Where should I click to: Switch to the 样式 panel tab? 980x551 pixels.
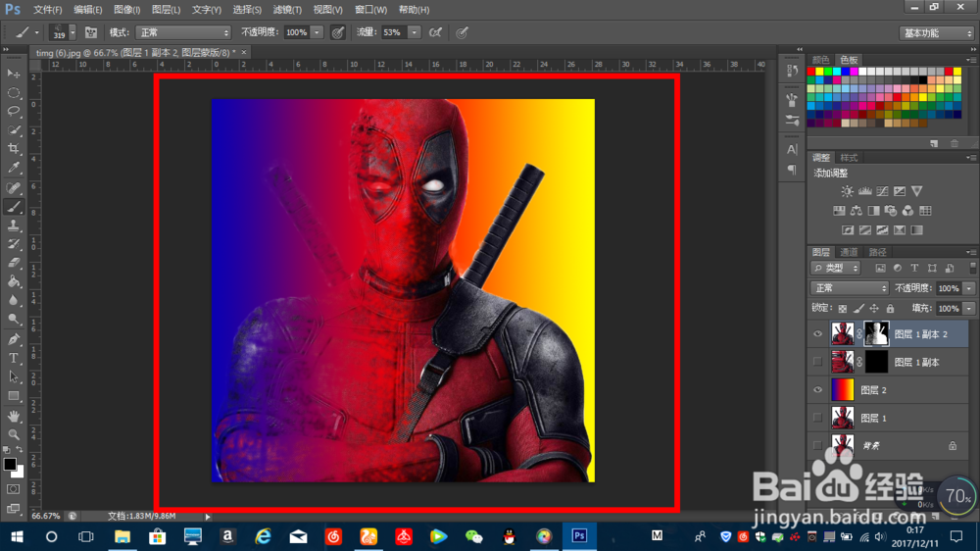849,157
